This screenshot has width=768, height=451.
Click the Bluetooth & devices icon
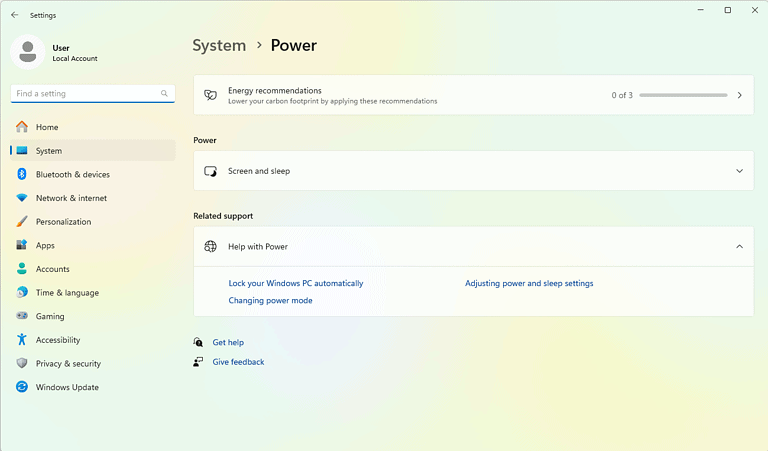click(22, 174)
